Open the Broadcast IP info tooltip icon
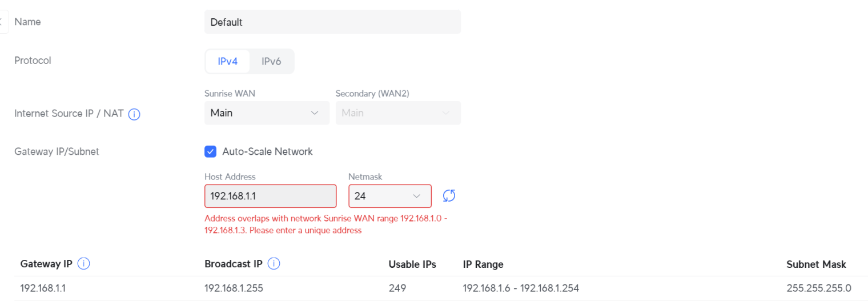This screenshot has width=868, height=305. coord(274,264)
